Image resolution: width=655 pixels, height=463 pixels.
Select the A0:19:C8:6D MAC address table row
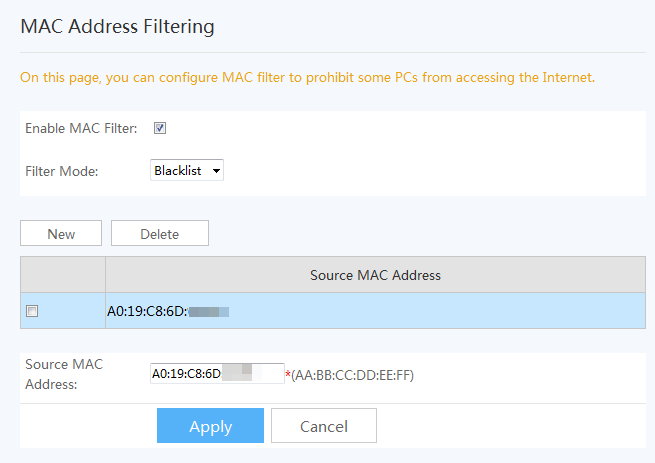(x=400, y=311)
